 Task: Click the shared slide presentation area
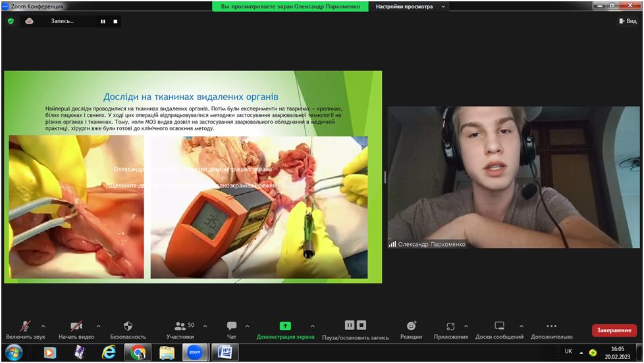pyautogui.click(x=193, y=177)
